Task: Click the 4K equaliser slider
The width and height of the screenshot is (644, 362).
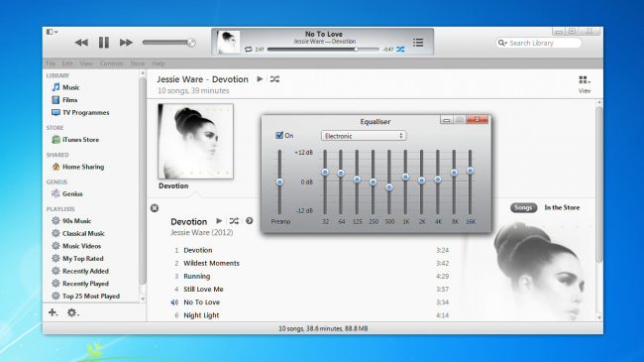Action: (438, 180)
